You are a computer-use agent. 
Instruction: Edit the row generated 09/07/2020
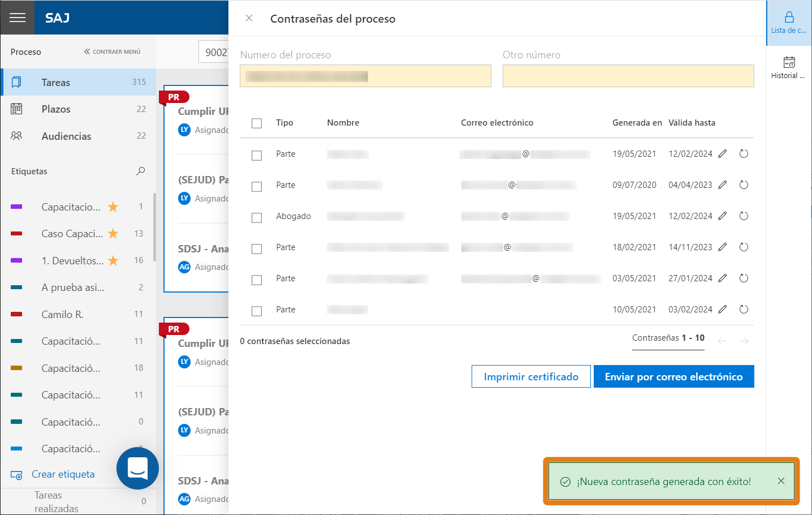(722, 185)
